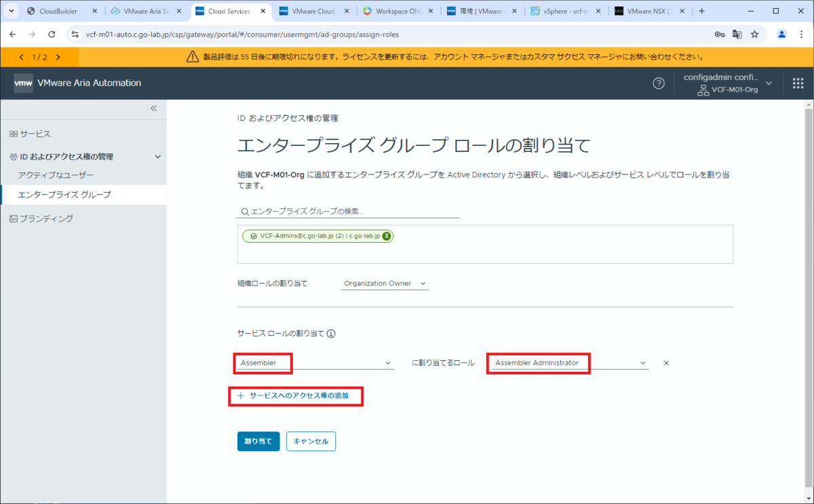
Task: Open the password key icon in address bar
Action: (x=719, y=34)
